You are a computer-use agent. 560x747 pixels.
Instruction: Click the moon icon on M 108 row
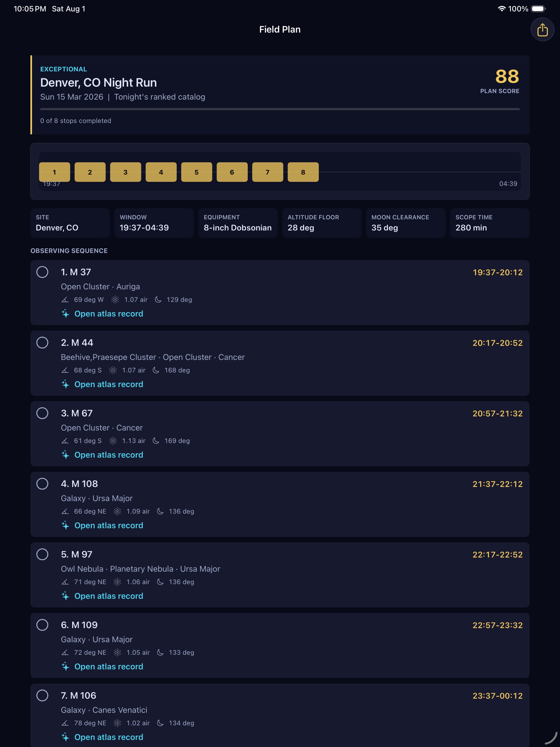160,511
